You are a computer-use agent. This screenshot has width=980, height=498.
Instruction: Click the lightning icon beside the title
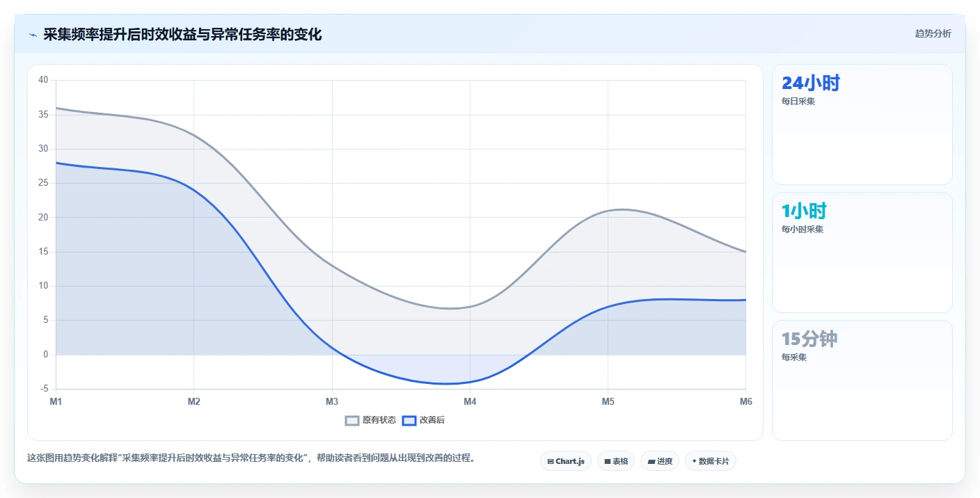point(33,35)
